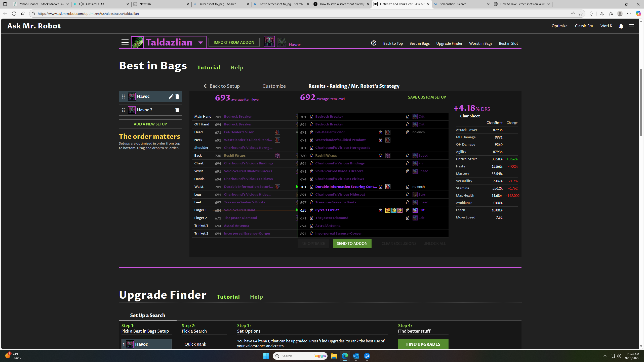Screen dimensions: 644x362
Task: Open the help question mark icon
Action: click(x=374, y=43)
